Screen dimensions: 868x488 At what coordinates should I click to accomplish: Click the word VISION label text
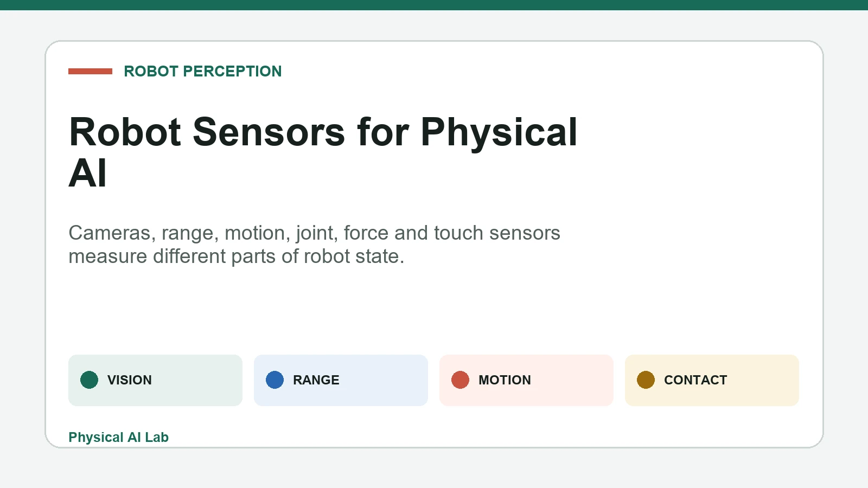(x=130, y=380)
